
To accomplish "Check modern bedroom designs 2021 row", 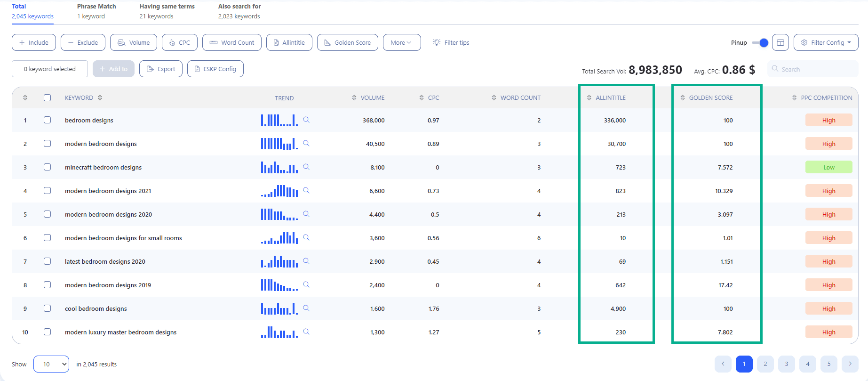I will 47,190.
